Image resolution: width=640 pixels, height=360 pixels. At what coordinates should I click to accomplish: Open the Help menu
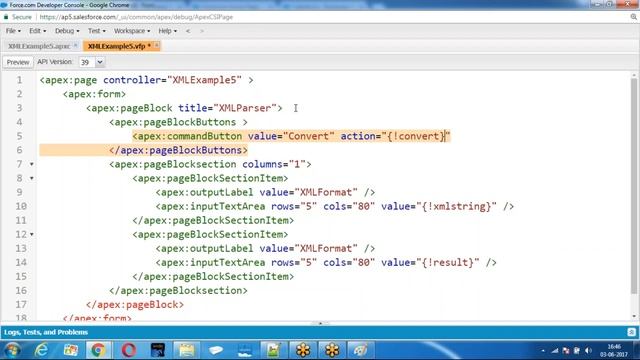(x=167, y=31)
